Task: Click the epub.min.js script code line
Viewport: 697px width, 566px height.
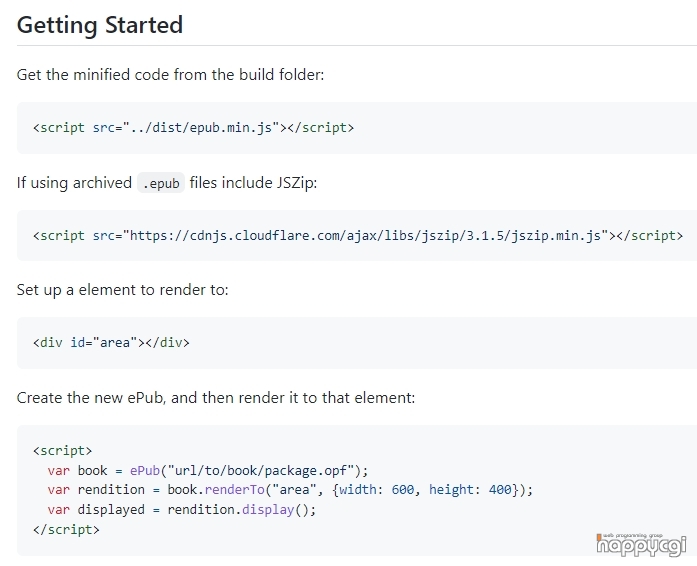Action: pos(193,128)
